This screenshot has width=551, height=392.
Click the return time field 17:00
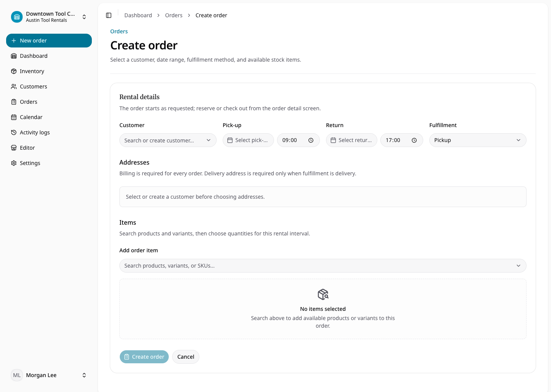coord(402,140)
